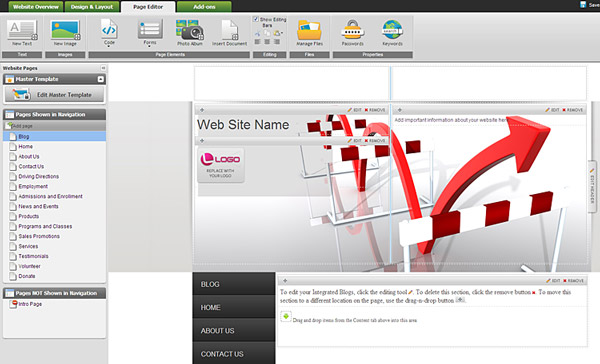The image size is (600, 364).
Task: Collapse the Master Template section
Action: [101, 79]
